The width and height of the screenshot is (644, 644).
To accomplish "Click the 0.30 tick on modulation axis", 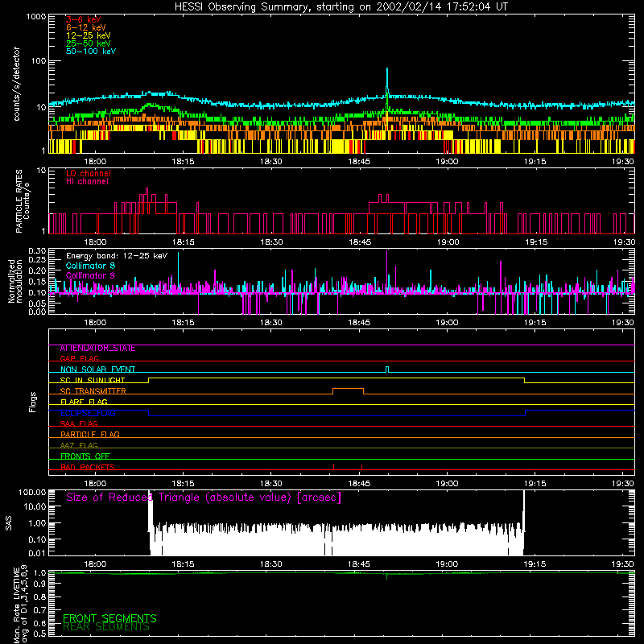I will coord(37,251).
